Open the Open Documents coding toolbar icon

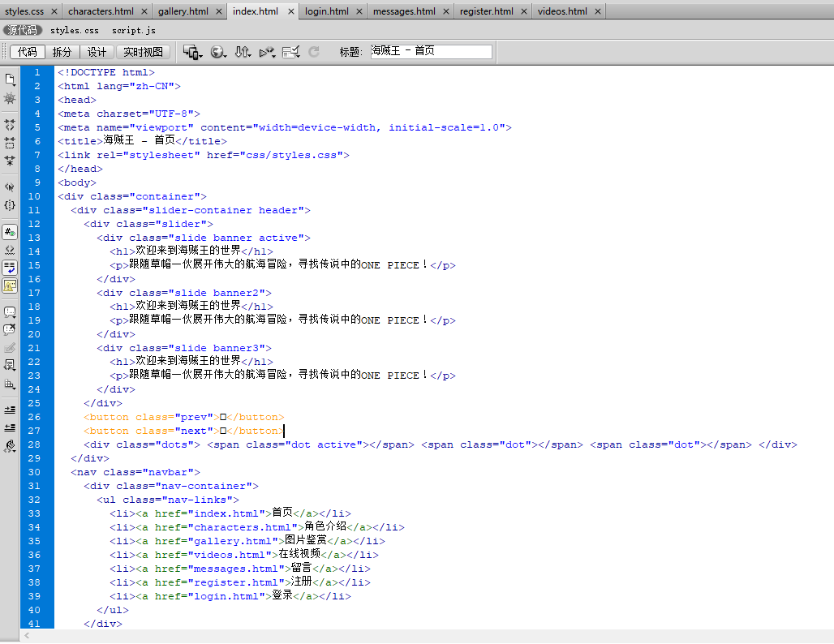click(x=10, y=79)
